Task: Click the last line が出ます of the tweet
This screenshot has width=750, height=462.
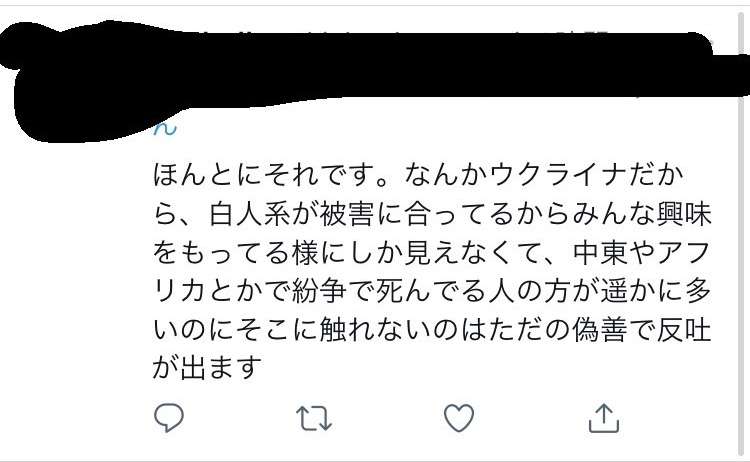Action: coord(208,369)
